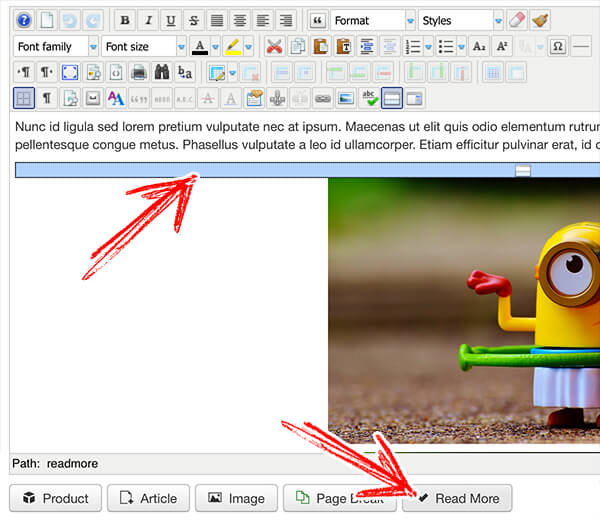Open the source code view icon
This screenshot has height=520, width=600.
pos(116,72)
